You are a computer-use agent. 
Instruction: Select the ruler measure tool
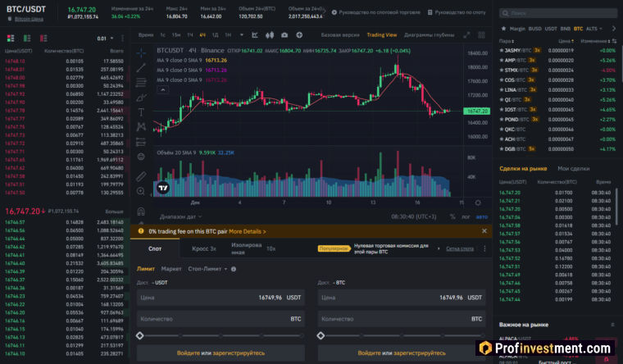click(x=141, y=176)
